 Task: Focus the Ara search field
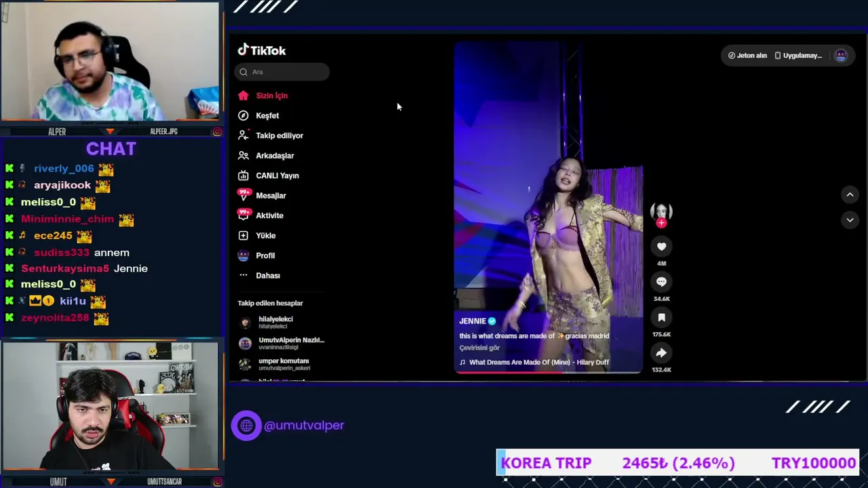coord(282,72)
